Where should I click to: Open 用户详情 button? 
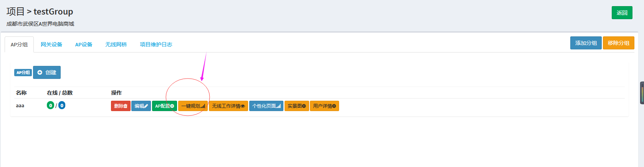pyautogui.click(x=324, y=106)
